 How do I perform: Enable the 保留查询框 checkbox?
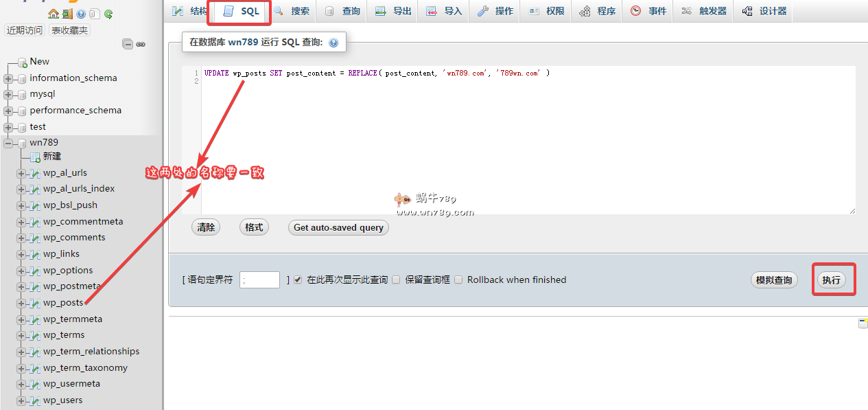coord(396,280)
